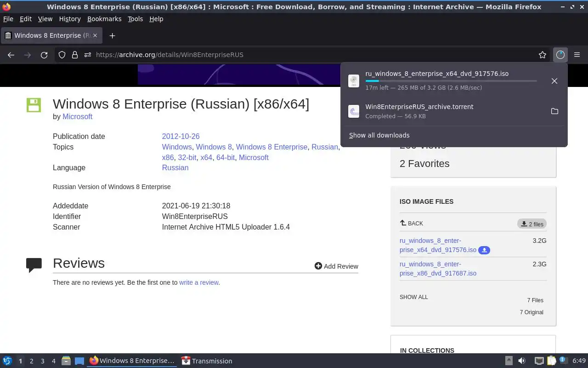588x368 pixels.
Task: Click the eject tray icon
Action: (x=509, y=361)
